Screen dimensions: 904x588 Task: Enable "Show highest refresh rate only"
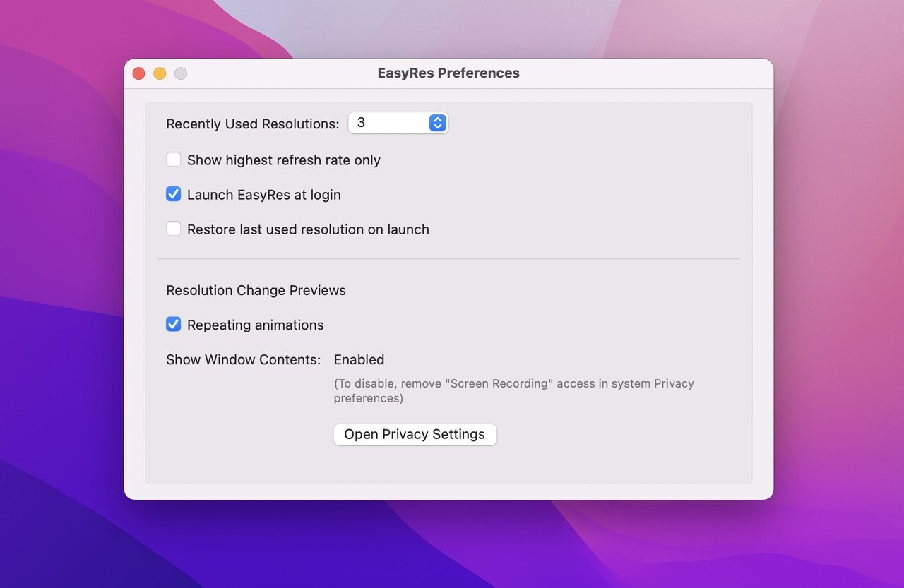click(x=173, y=159)
